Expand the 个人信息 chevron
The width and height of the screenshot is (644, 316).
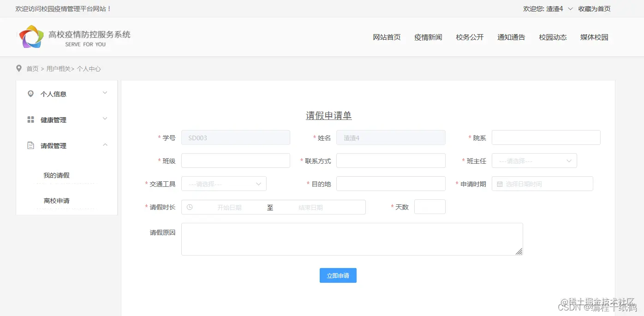pos(105,93)
